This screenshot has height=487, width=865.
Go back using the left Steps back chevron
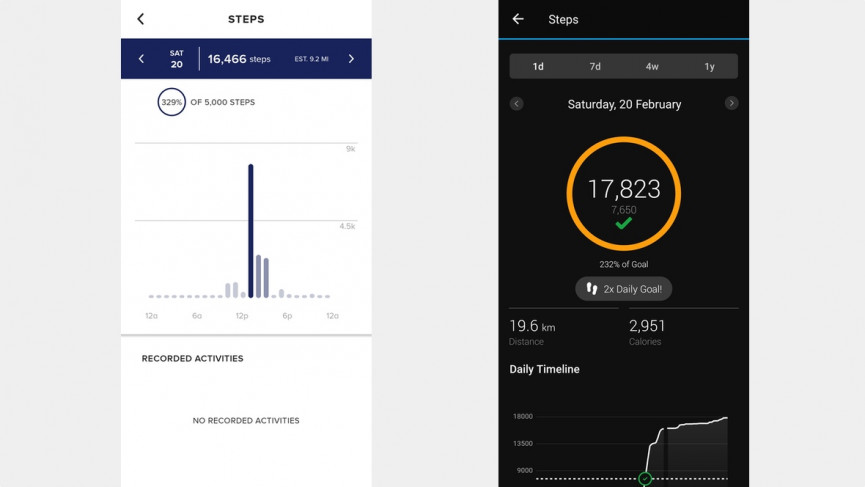(x=140, y=19)
